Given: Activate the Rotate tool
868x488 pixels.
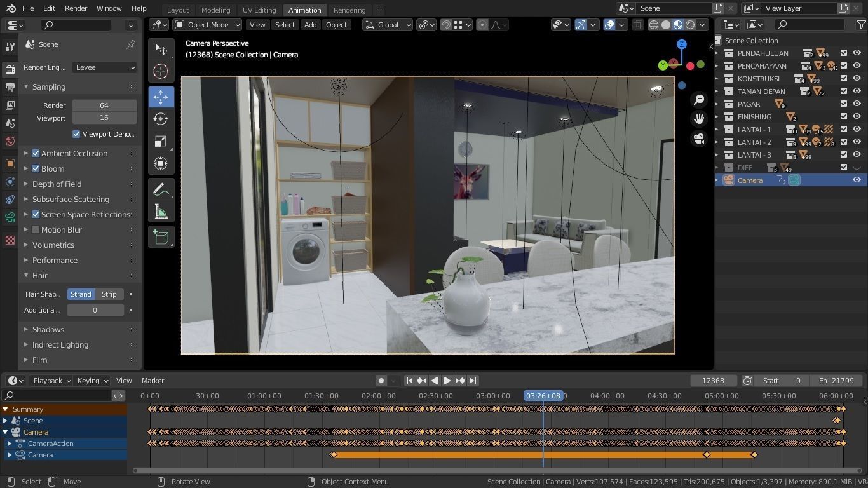Looking at the screenshot, I should pos(161,119).
